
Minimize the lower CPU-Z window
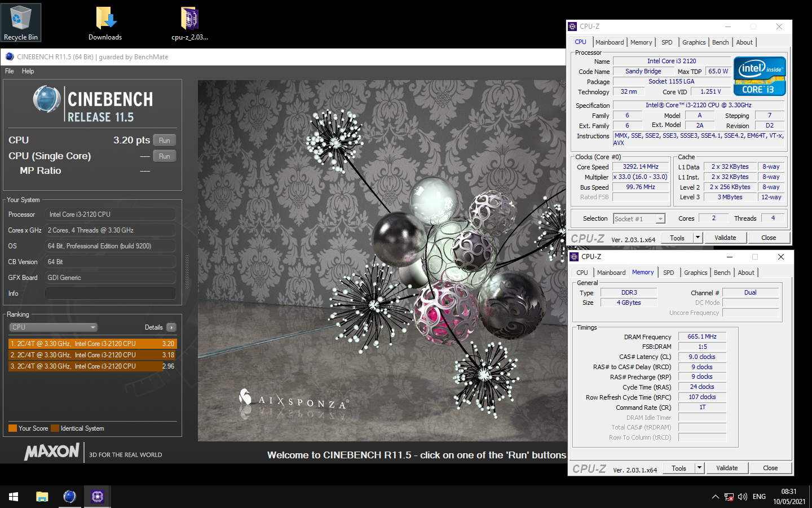[x=730, y=257]
